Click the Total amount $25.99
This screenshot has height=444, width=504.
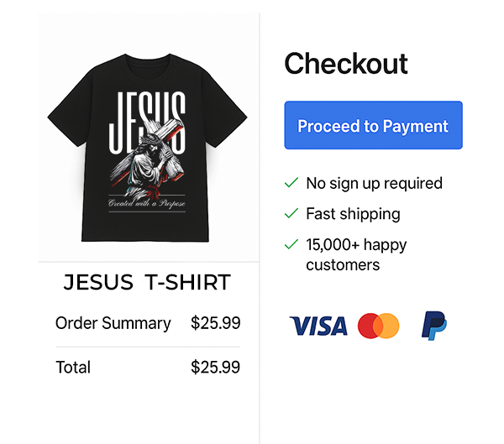[215, 367]
